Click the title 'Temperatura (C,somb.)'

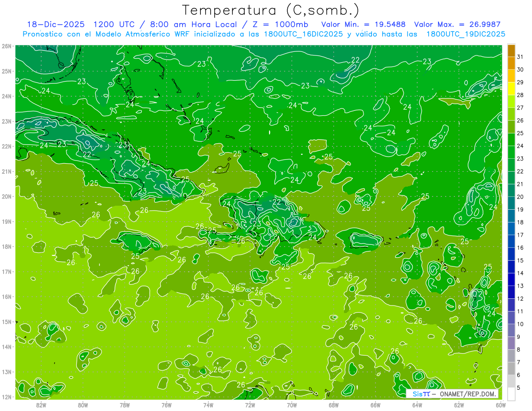tap(271, 10)
